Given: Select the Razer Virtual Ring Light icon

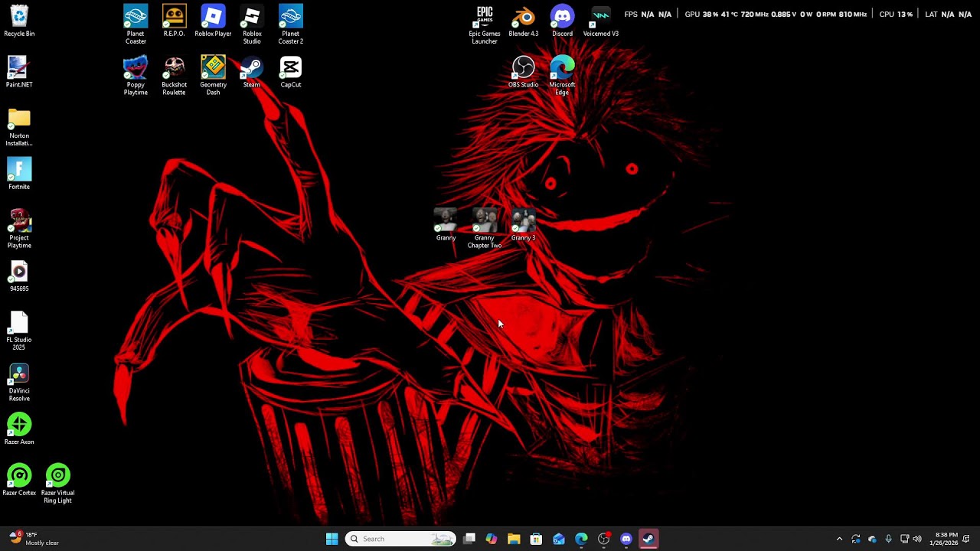Looking at the screenshot, I should click(58, 484).
